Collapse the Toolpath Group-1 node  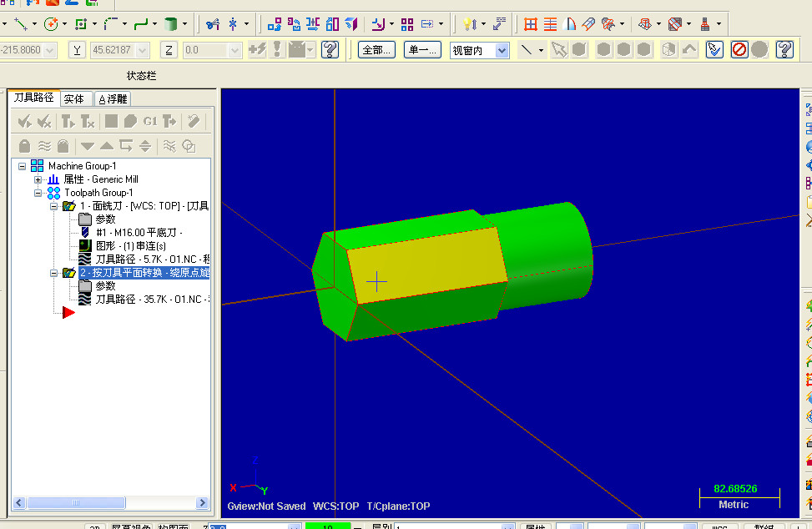click(x=38, y=193)
